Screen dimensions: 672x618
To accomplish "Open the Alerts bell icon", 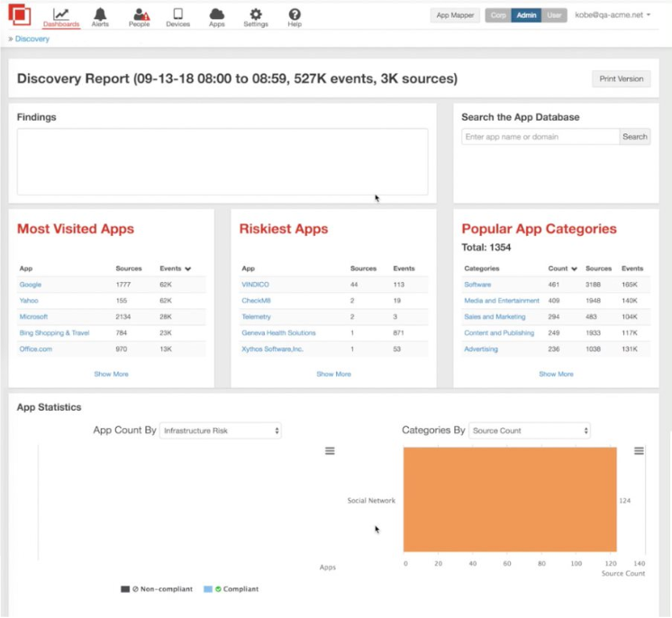I will tap(100, 18).
